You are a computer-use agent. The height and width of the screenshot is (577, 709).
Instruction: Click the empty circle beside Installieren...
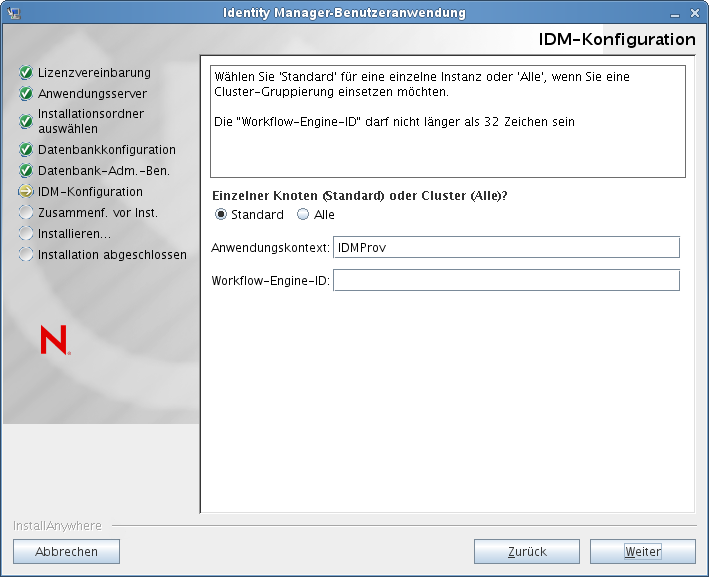tap(26, 233)
